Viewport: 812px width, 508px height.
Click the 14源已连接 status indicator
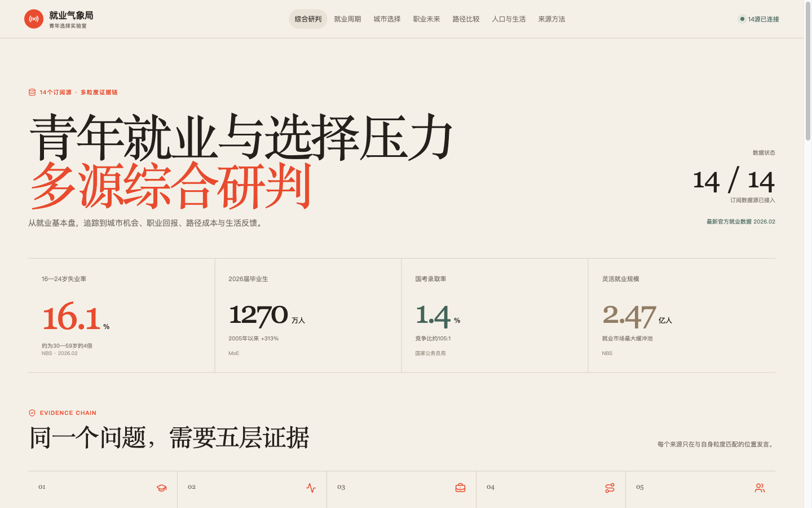tap(759, 19)
